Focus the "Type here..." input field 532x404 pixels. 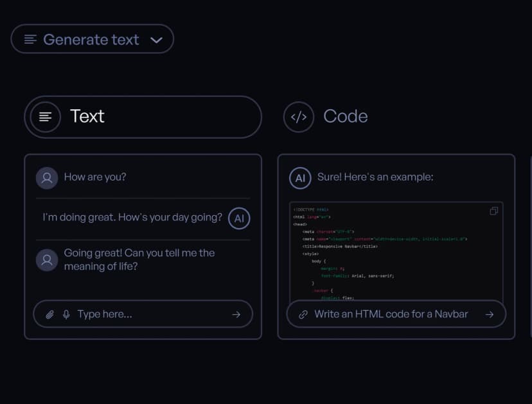click(148, 315)
